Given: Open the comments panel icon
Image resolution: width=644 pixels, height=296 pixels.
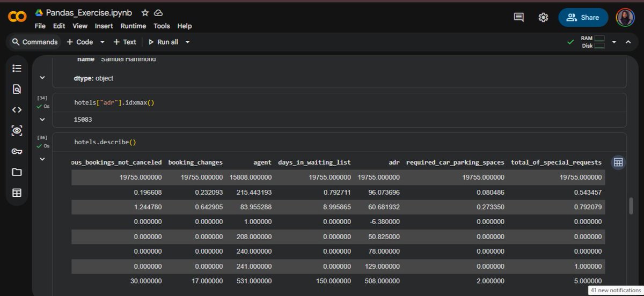Looking at the screenshot, I should point(519,17).
